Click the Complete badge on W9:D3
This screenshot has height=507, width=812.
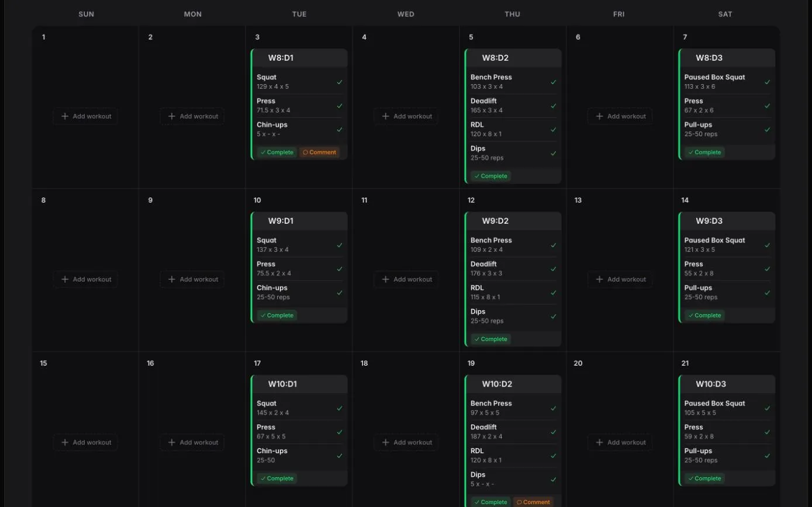(x=704, y=315)
